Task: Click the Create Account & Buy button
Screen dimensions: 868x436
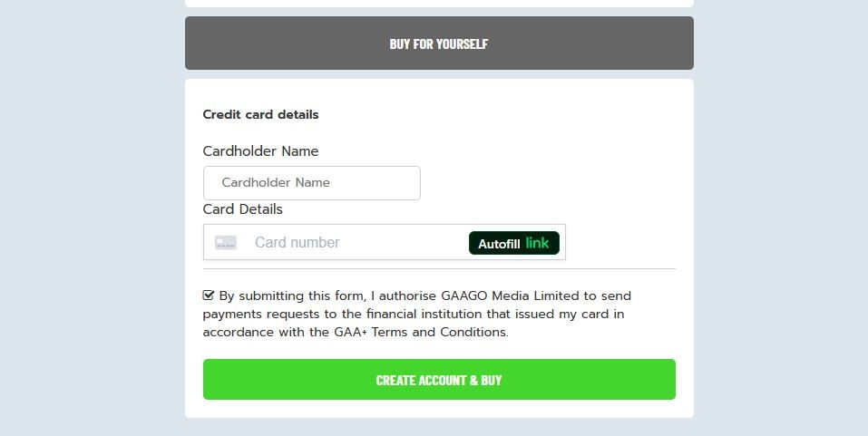Action: tap(439, 380)
